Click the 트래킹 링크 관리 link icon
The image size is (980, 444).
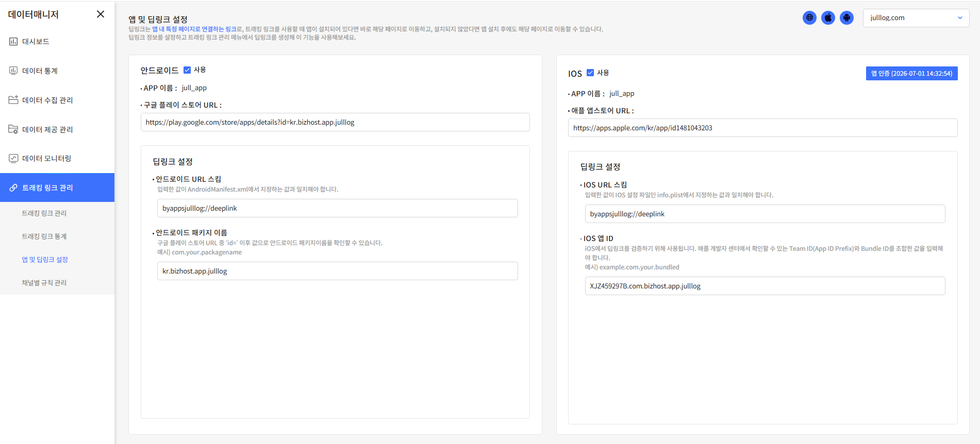[13, 188]
